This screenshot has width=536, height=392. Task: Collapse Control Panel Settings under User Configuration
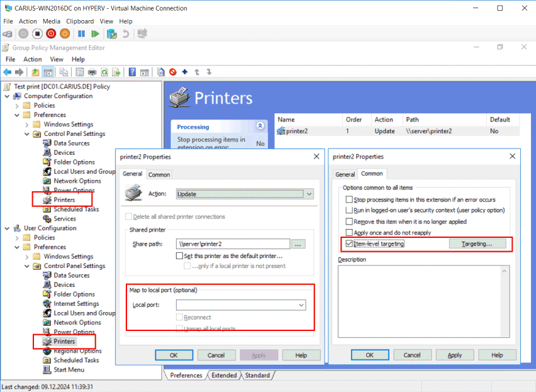pyautogui.click(x=27, y=266)
